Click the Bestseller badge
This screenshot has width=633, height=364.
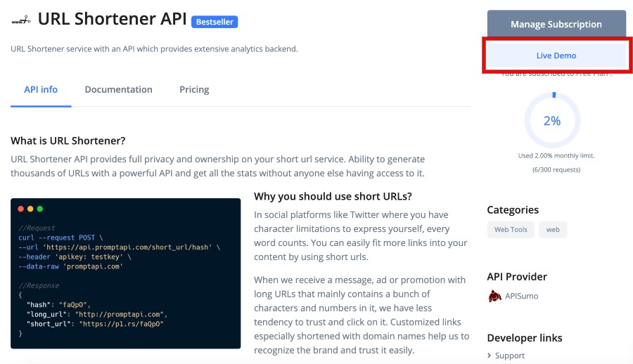tap(215, 22)
